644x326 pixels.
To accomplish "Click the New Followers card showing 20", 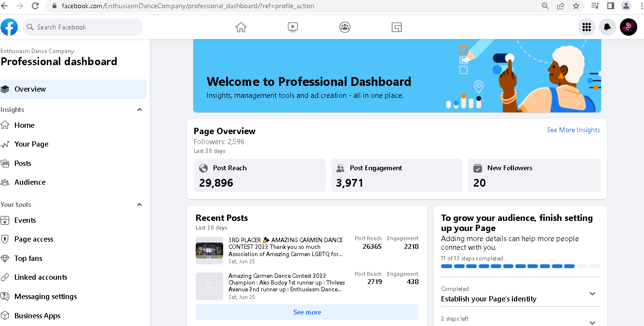I will [x=534, y=176].
